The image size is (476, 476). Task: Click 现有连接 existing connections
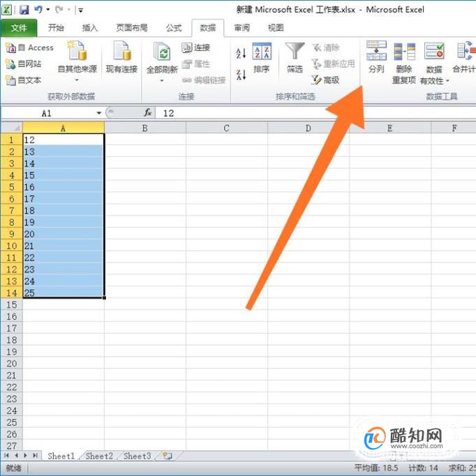121,57
